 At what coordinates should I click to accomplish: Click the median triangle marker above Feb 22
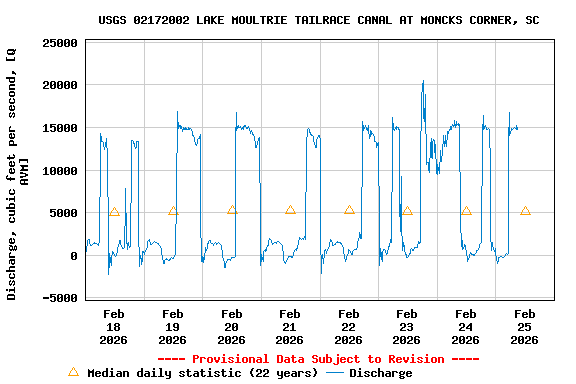349,210
